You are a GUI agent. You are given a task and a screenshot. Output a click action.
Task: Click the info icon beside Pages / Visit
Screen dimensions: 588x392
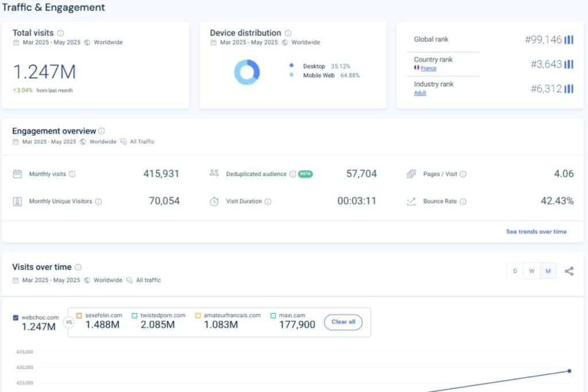tap(463, 174)
